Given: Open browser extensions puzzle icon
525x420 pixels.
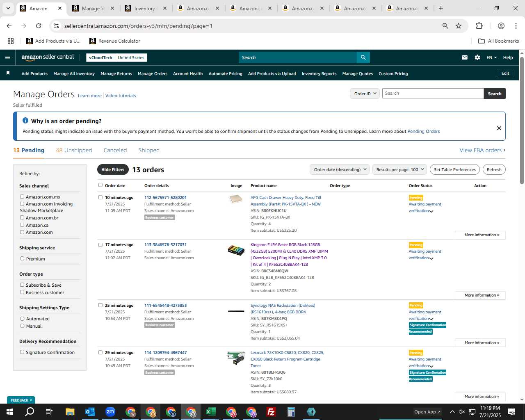Looking at the screenshot, I should (x=479, y=26).
